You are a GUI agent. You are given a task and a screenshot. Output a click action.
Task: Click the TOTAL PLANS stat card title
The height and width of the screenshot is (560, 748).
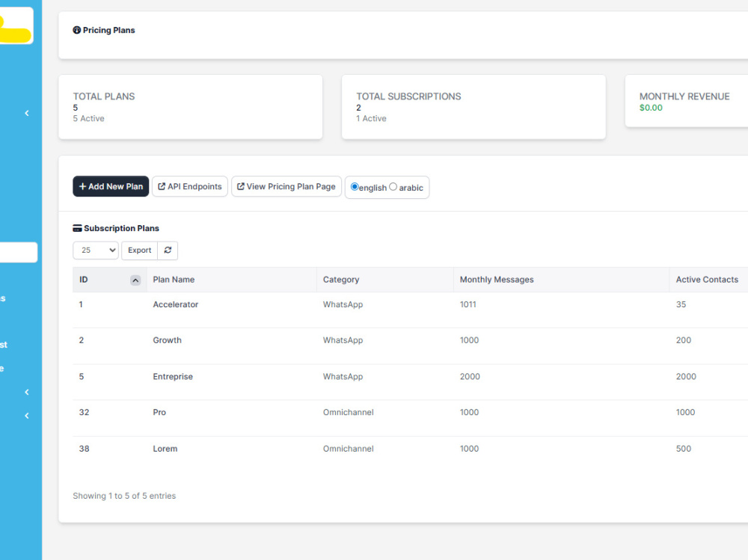click(104, 96)
